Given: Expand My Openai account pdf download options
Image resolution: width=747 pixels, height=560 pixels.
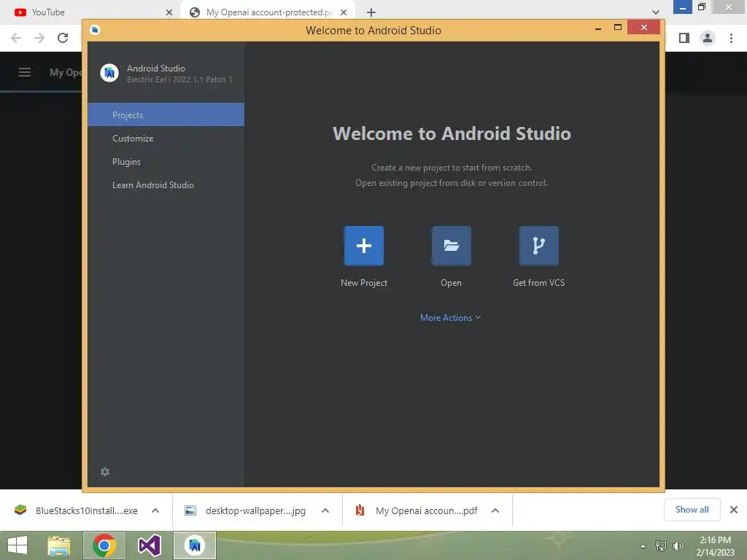Looking at the screenshot, I should pos(495,510).
